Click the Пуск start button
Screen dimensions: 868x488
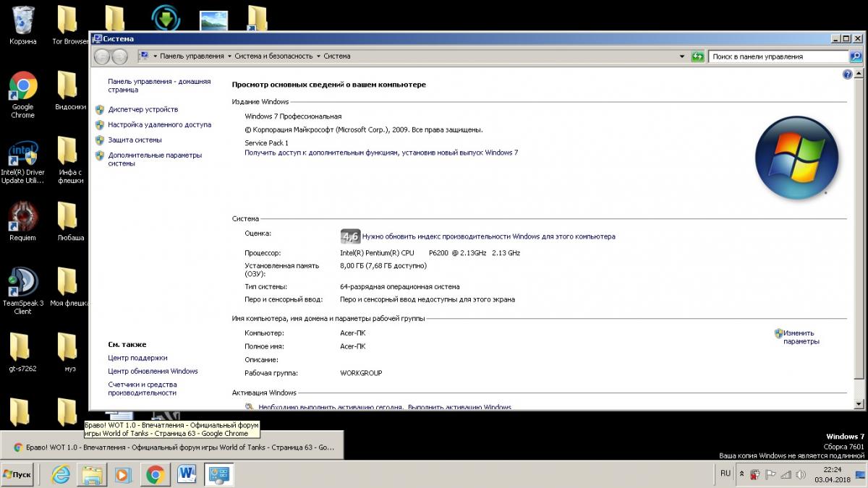[x=18, y=474]
